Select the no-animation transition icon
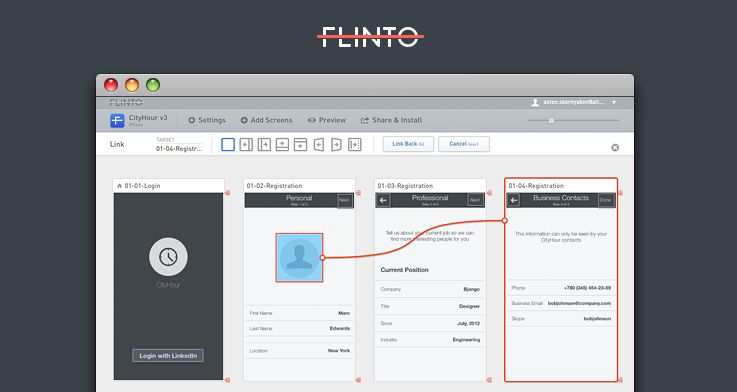Screen dimensions: 737x392 click(x=228, y=144)
